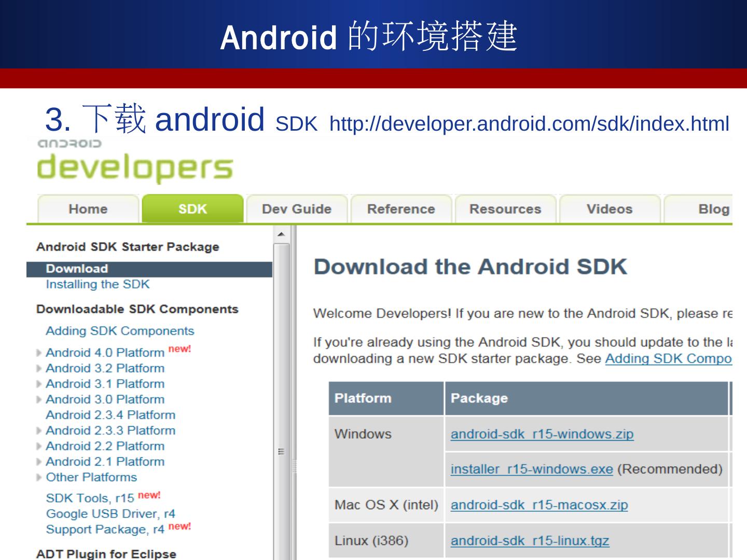Open Support Package, r4 link
The width and height of the screenshot is (747, 560).
click(105, 529)
